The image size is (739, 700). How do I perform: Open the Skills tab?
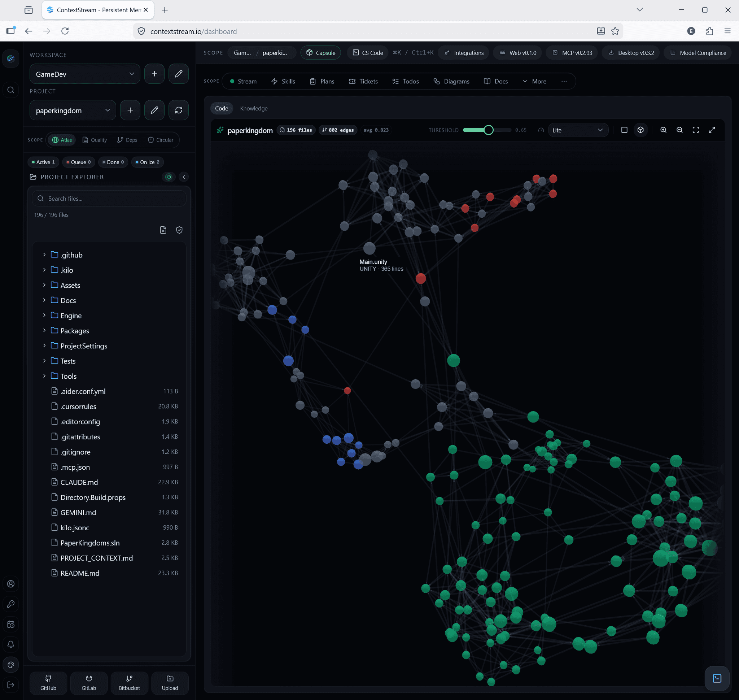click(x=283, y=81)
